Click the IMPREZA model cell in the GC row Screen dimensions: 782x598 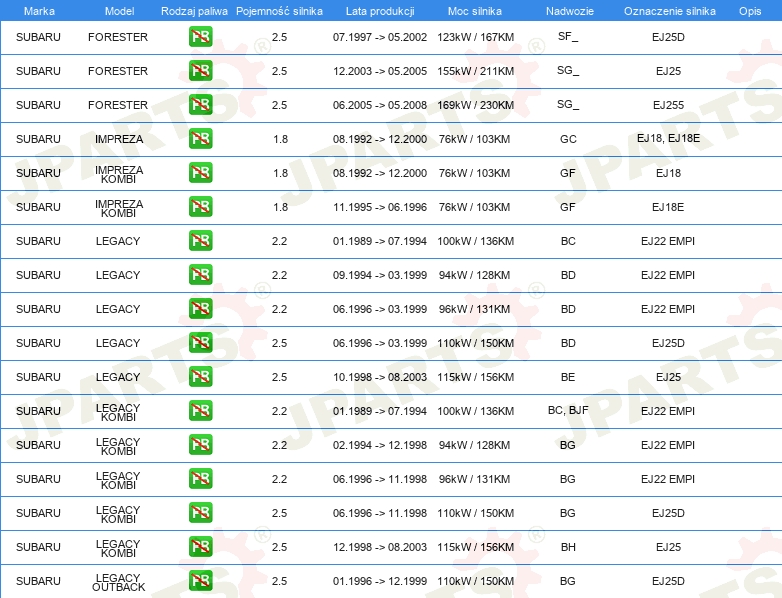(x=119, y=139)
